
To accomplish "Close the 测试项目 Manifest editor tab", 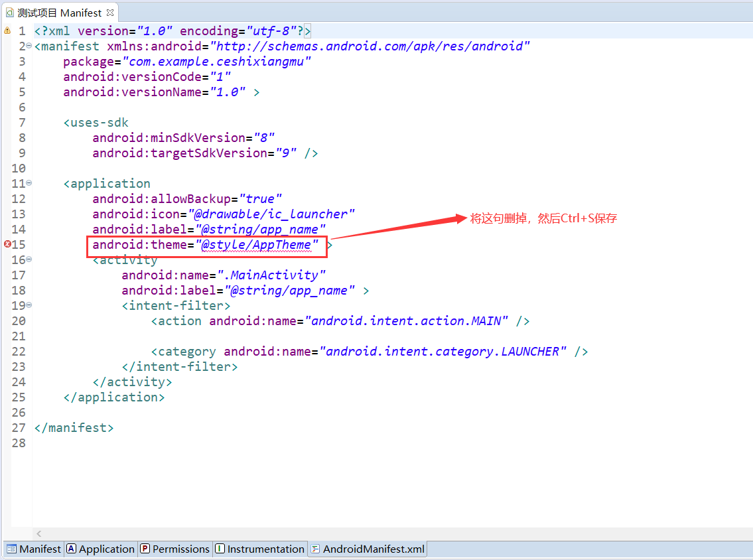I will [x=111, y=12].
